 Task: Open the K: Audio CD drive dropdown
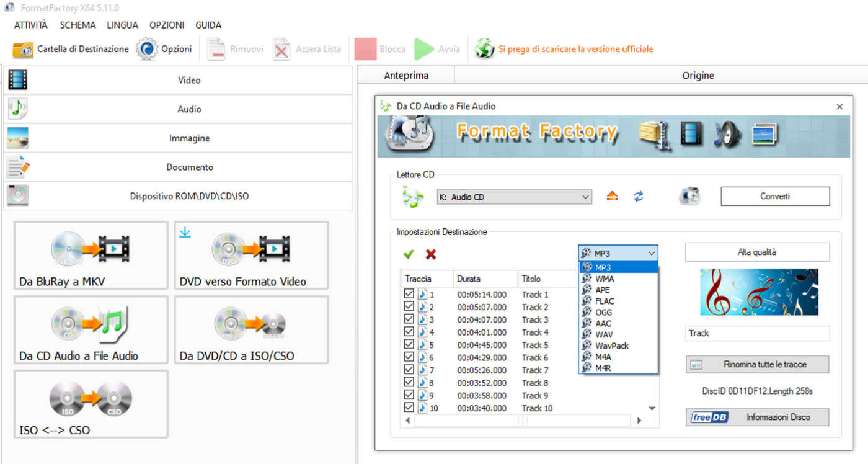[x=514, y=197]
